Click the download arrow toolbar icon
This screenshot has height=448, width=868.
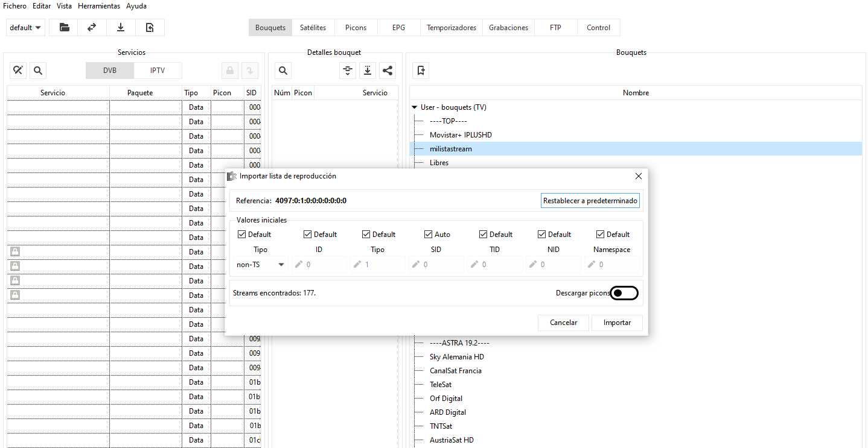[121, 28]
